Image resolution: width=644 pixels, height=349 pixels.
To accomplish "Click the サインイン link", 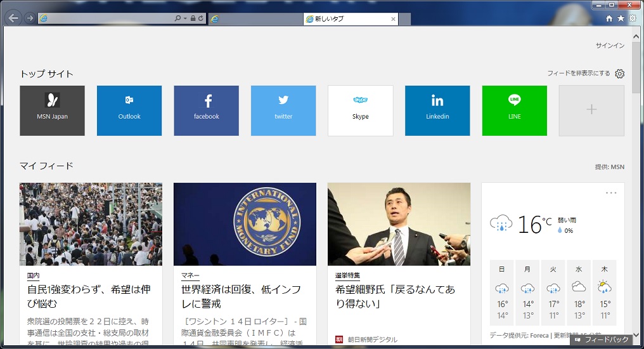I will click(x=610, y=46).
